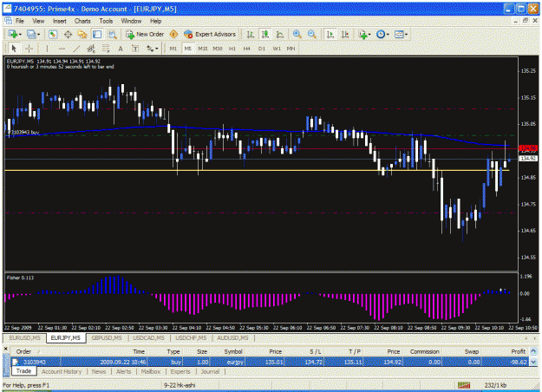Open the Indicators list icon
The width and height of the screenshot is (542, 392).
coord(362,34)
